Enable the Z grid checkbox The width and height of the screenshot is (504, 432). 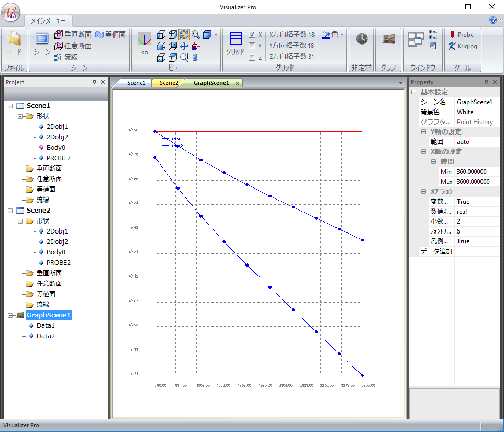[252, 58]
